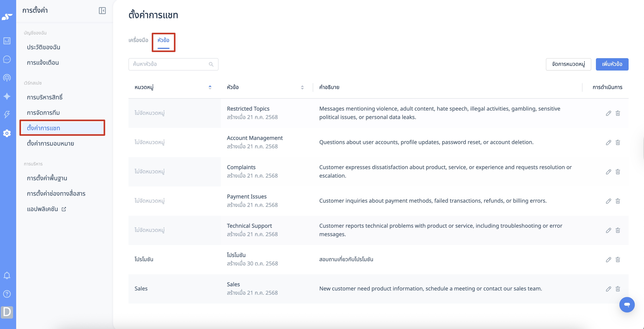644x329 pixels.
Task: Open the lightning automation icon in sidebar
Action: click(x=7, y=115)
